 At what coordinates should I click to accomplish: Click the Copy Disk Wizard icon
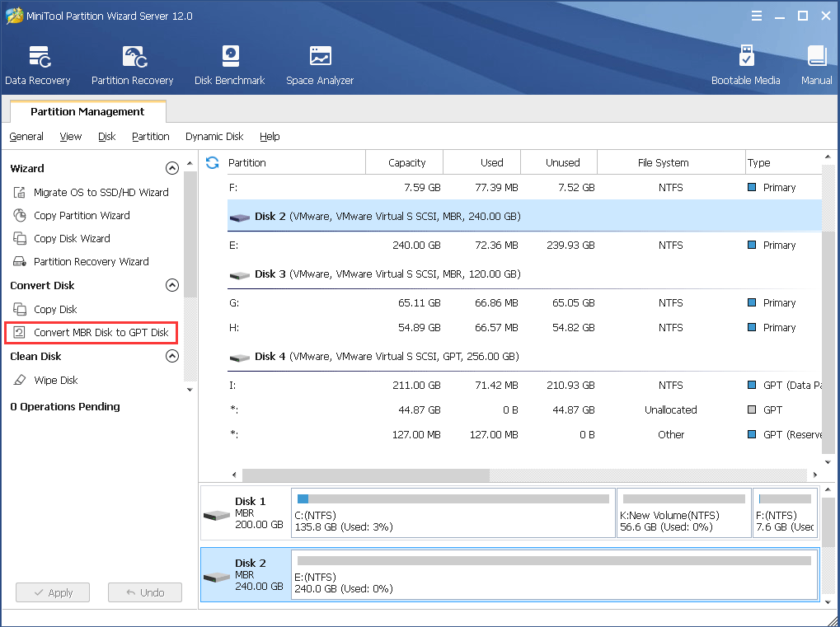pyautogui.click(x=19, y=238)
